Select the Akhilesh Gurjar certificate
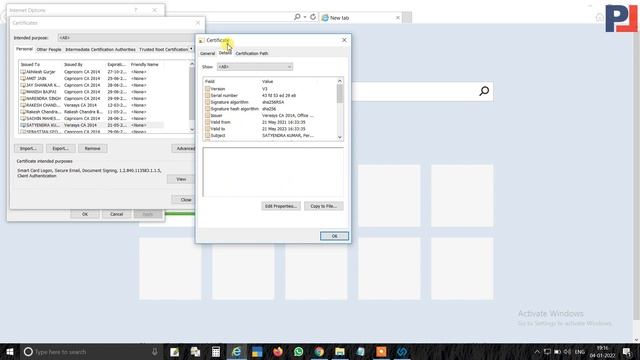Image resolution: width=640 pixels, height=360 pixels. (92, 72)
